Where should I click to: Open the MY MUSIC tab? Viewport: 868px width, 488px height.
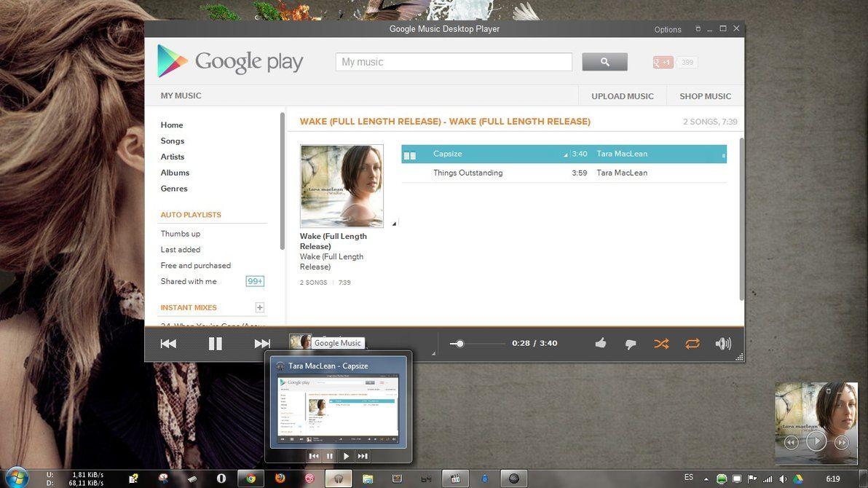pyautogui.click(x=181, y=96)
